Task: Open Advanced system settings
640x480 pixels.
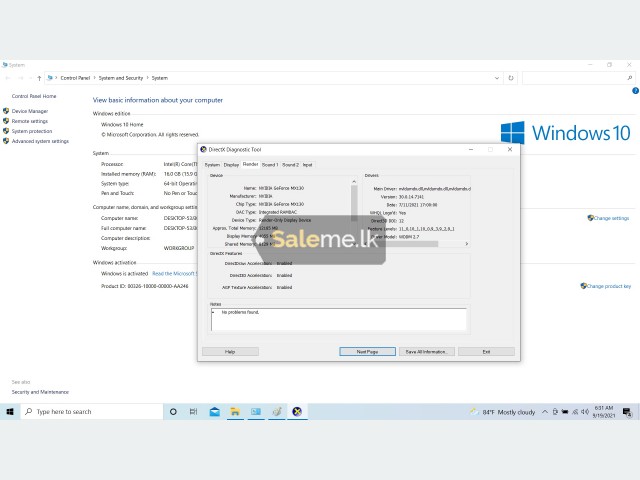Action: pyautogui.click(x=40, y=141)
